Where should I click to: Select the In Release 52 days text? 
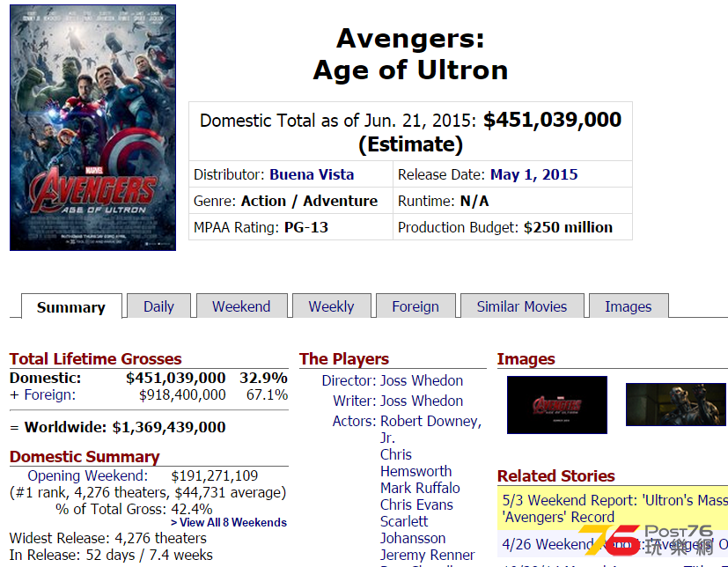[x=112, y=555]
